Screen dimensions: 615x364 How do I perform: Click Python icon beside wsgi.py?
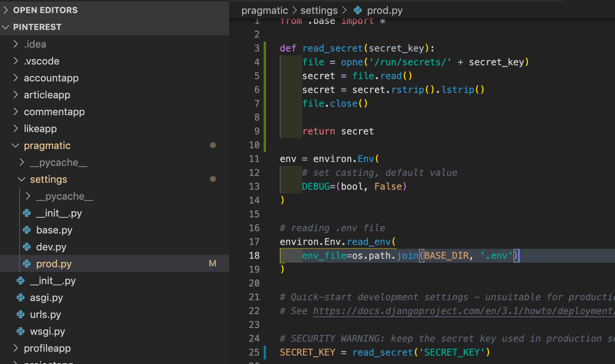point(20,331)
